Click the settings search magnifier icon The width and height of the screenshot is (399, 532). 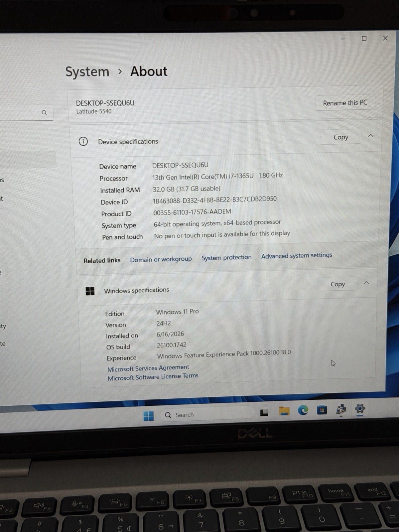[44, 113]
